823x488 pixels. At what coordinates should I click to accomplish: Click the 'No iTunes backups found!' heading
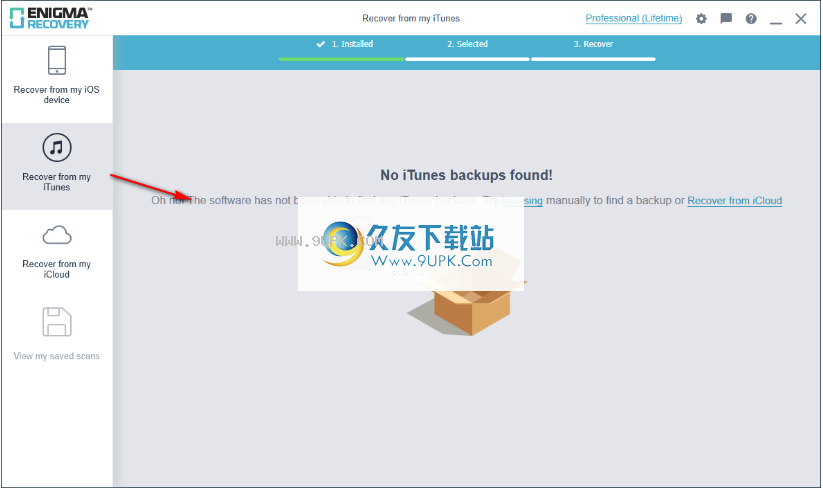pos(466,175)
